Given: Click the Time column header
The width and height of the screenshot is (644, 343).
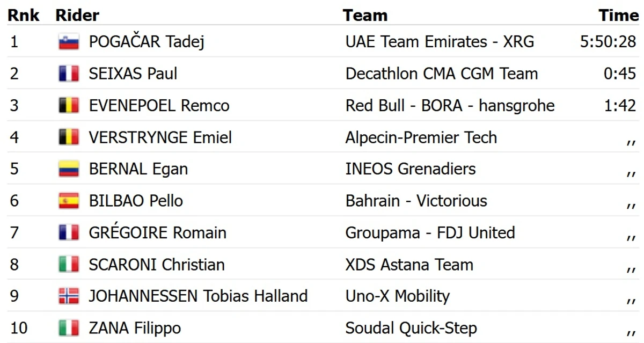Looking at the screenshot, I should click(619, 15).
